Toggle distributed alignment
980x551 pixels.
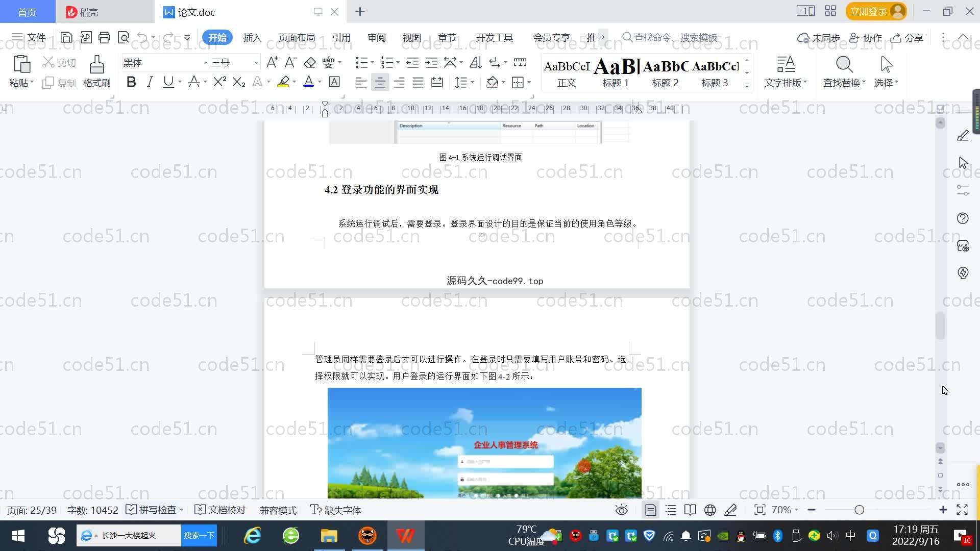(x=437, y=82)
